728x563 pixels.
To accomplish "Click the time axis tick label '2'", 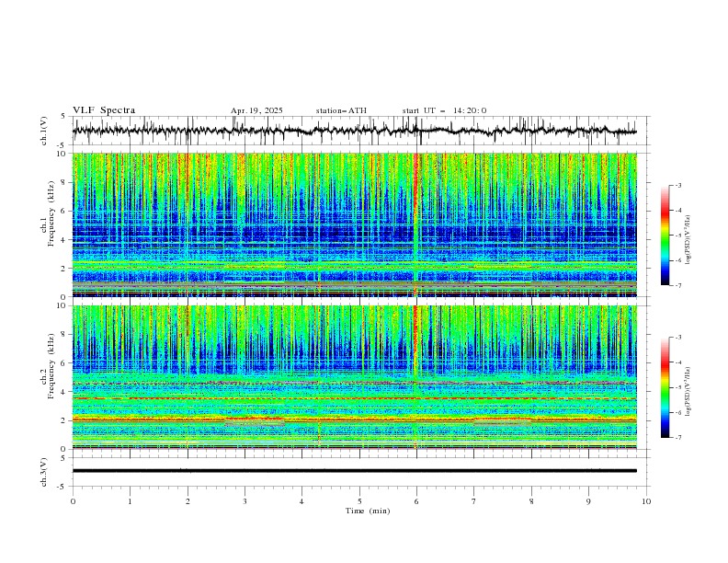I will coord(188,501).
